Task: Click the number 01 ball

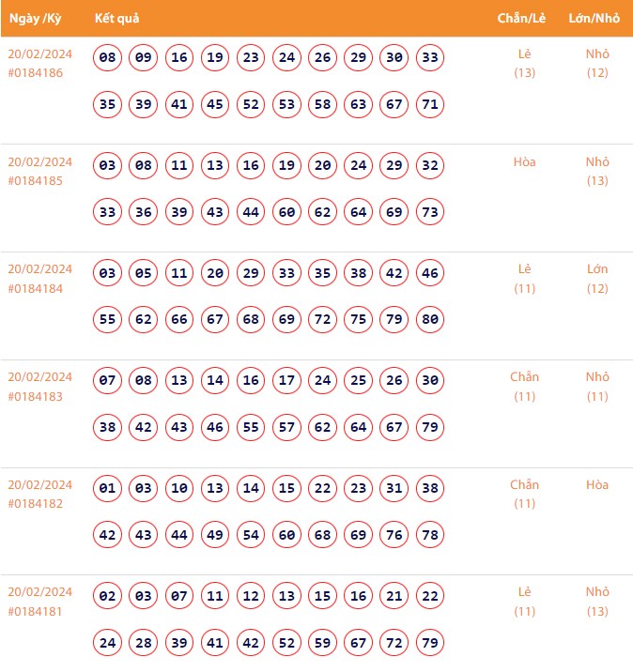Action: (x=108, y=489)
